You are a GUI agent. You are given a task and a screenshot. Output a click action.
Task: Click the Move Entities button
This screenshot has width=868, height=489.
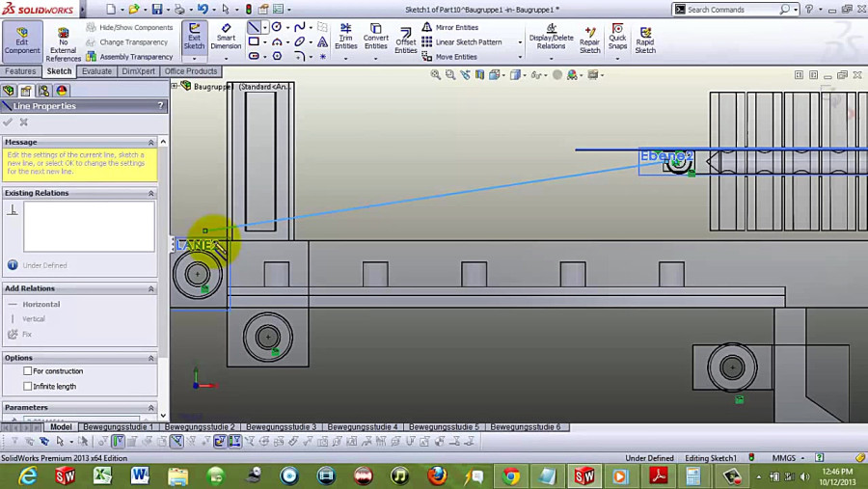click(449, 57)
